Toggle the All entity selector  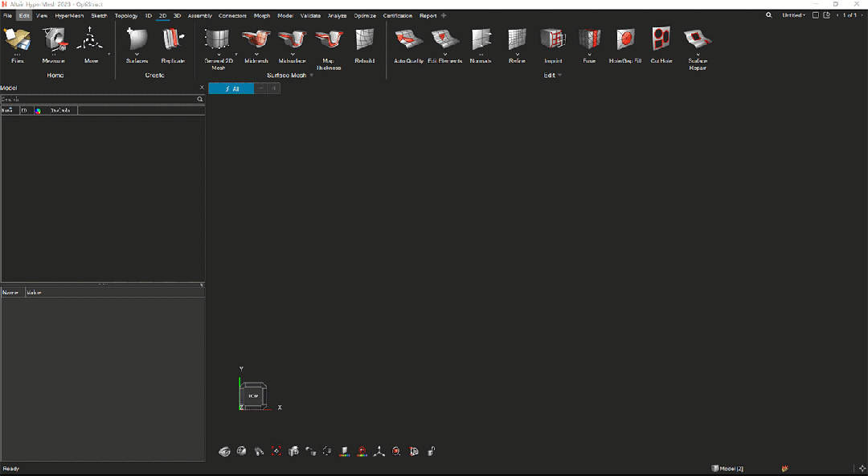point(231,88)
